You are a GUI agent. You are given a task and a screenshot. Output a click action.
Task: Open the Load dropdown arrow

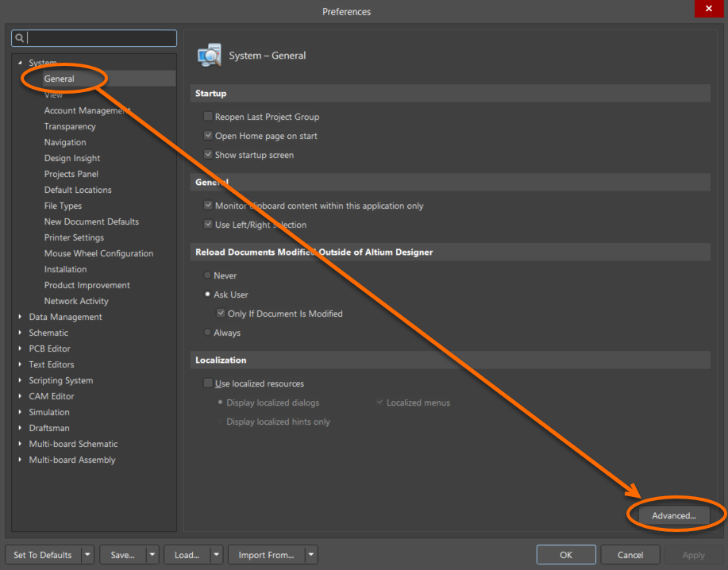tap(217, 555)
